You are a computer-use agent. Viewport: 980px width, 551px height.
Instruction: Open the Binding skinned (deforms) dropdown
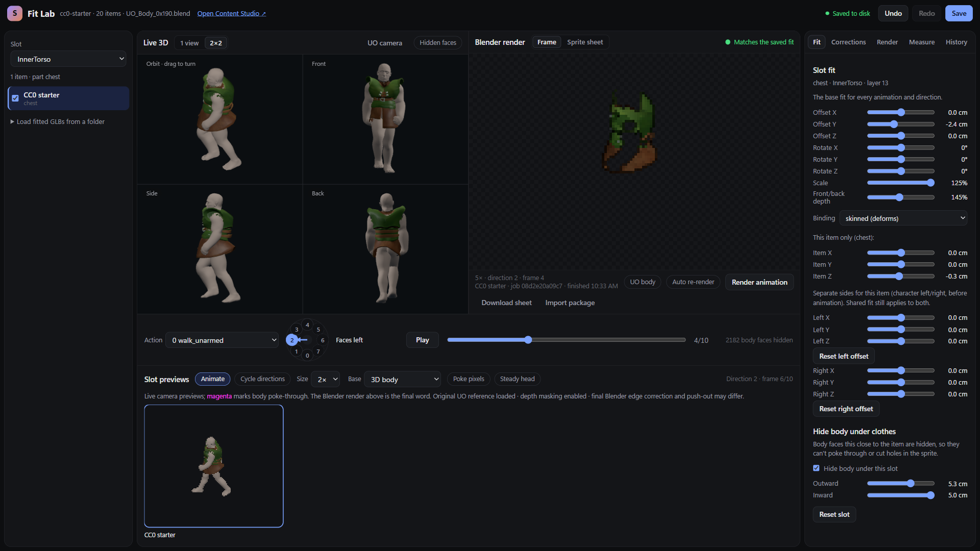903,218
